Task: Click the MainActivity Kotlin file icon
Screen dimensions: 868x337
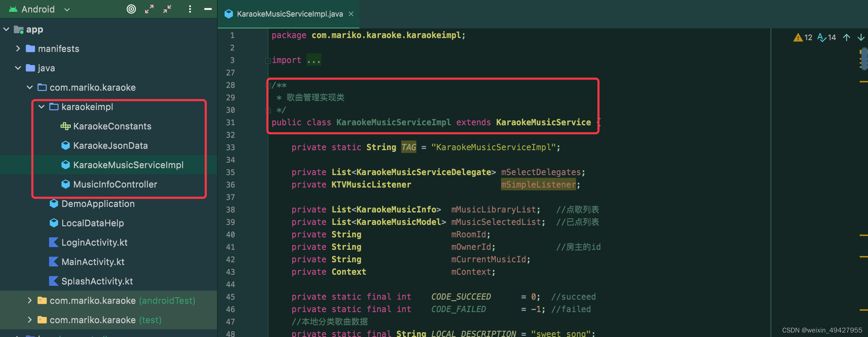Action: tap(54, 262)
